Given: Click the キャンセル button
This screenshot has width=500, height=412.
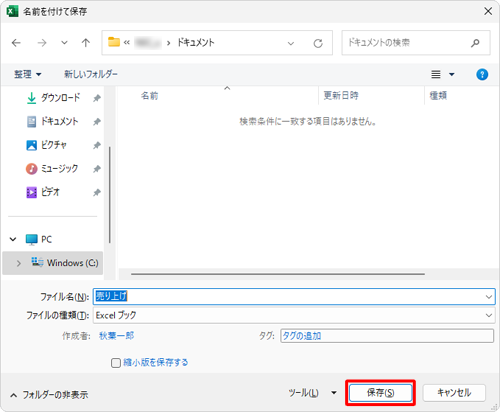Looking at the screenshot, I should (x=454, y=393).
